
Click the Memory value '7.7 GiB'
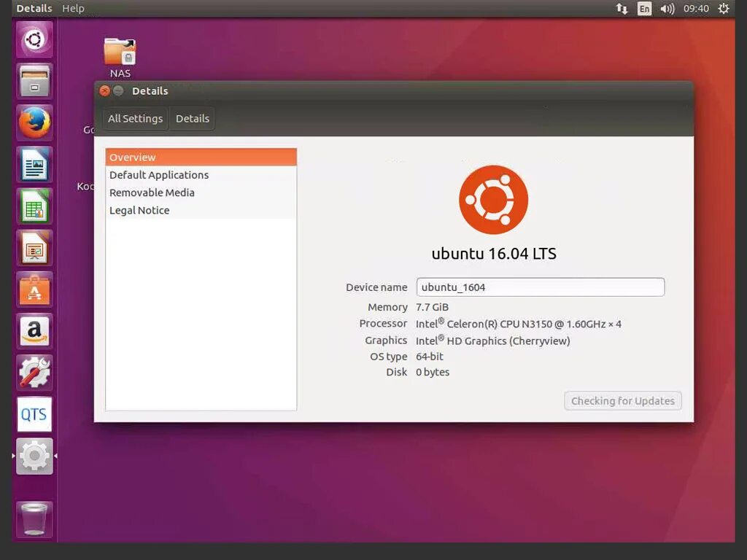(x=432, y=307)
